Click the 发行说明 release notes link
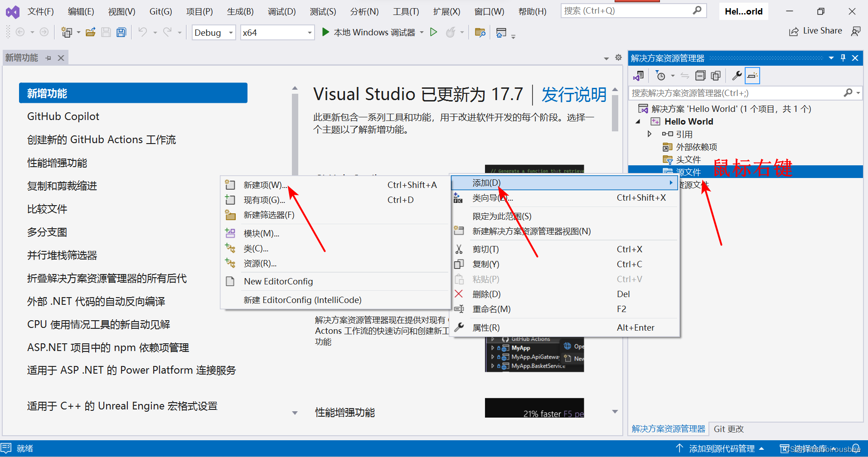 click(x=574, y=95)
